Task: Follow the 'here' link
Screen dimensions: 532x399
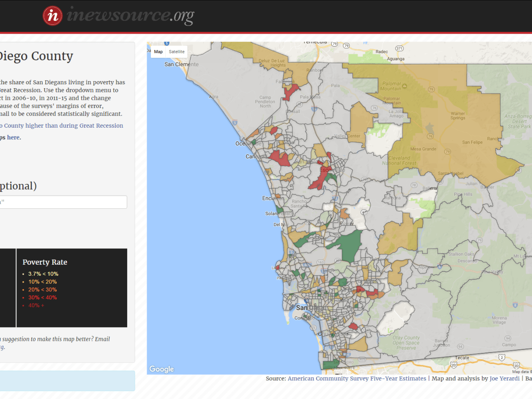Action: point(13,137)
